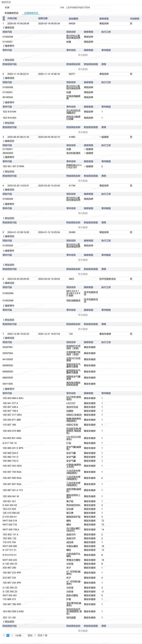This screenshot has width=142, height=644.
Task: Go to previous page arrow
Action: pyautogui.click(x=4, y=635)
